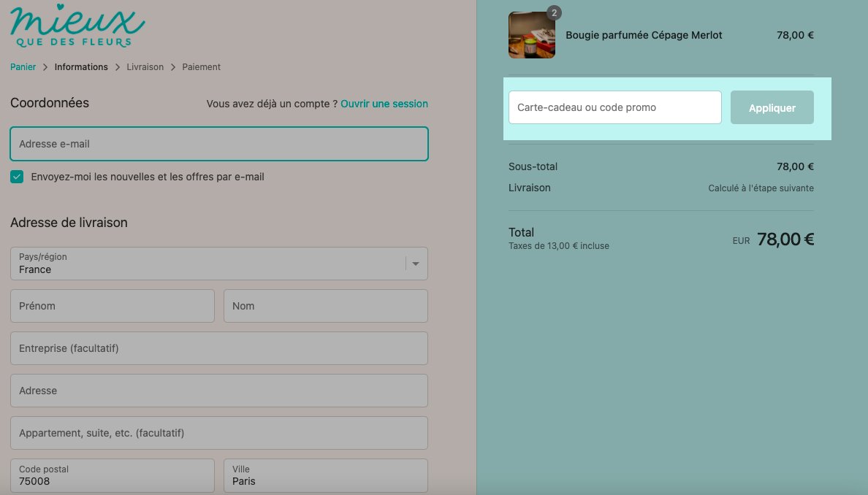
Task: Click the Adresse input field
Action: [x=219, y=391]
